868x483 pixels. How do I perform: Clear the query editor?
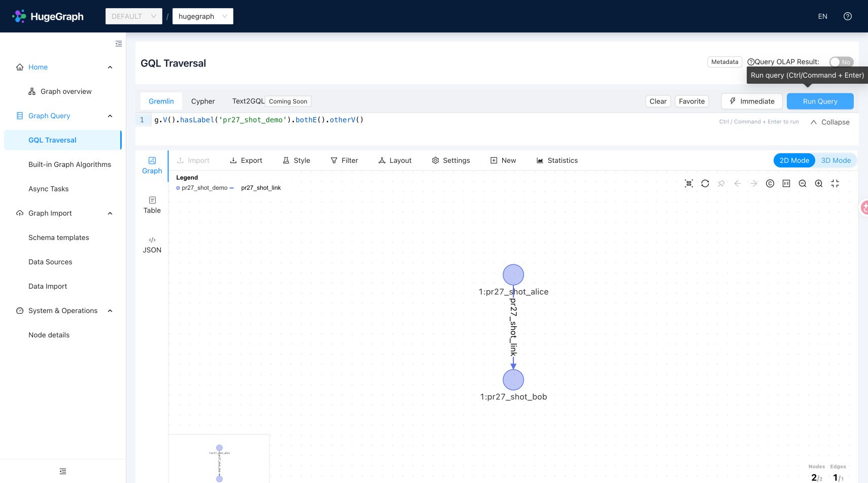coord(658,101)
